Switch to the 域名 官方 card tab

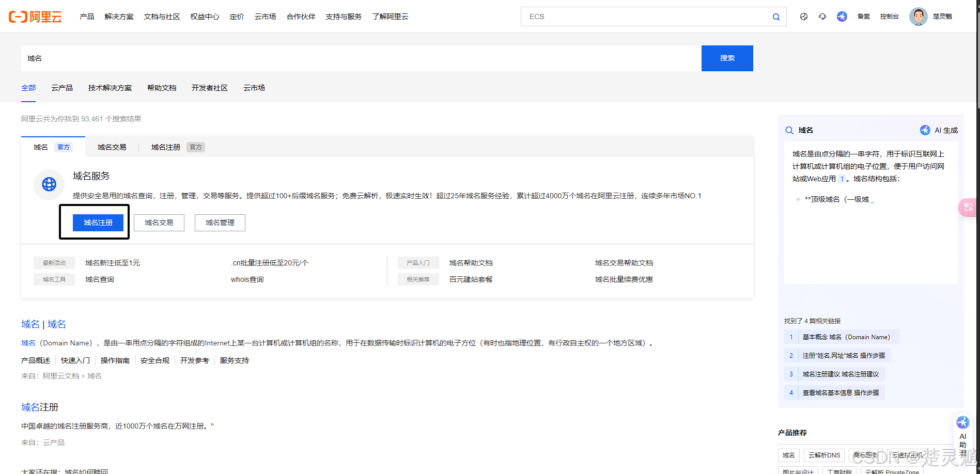[53, 147]
